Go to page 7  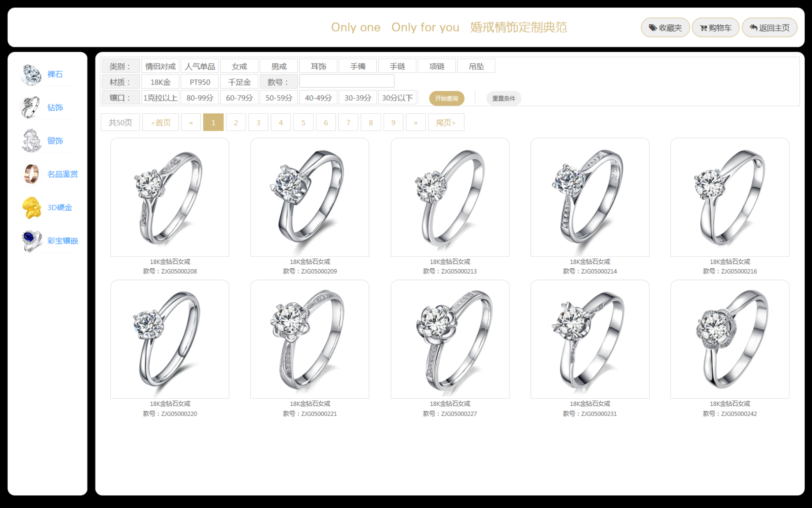click(x=348, y=123)
